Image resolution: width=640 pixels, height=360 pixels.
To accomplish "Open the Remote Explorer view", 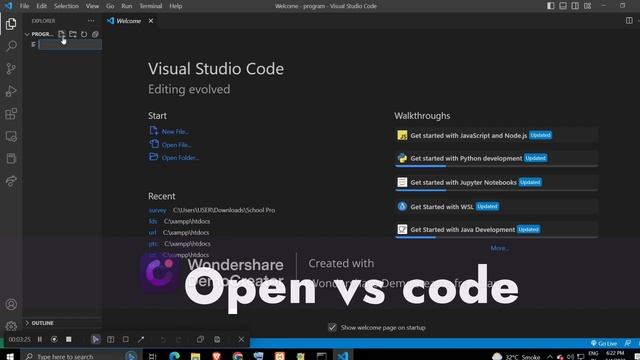I will [11, 136].
